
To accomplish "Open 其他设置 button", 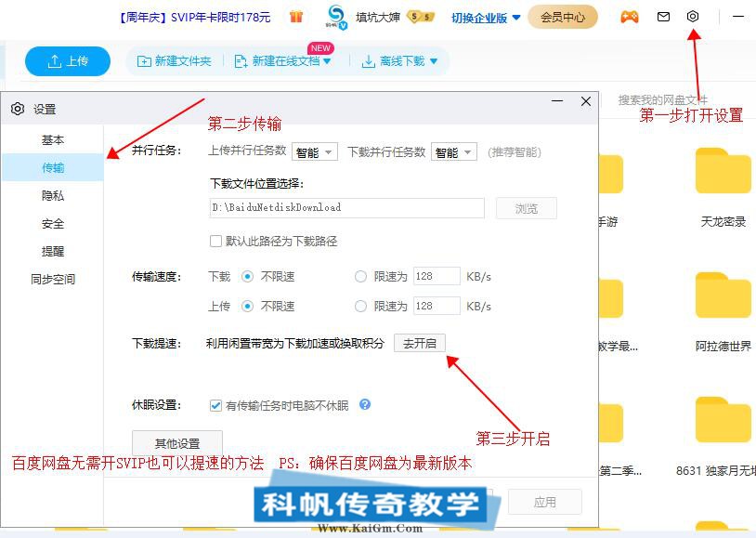I will point(177,442).
